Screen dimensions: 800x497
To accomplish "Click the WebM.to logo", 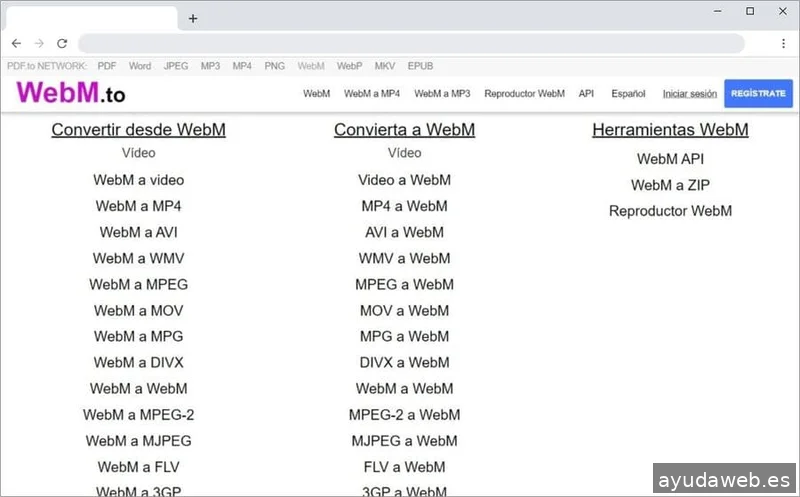I will [71, 93].
